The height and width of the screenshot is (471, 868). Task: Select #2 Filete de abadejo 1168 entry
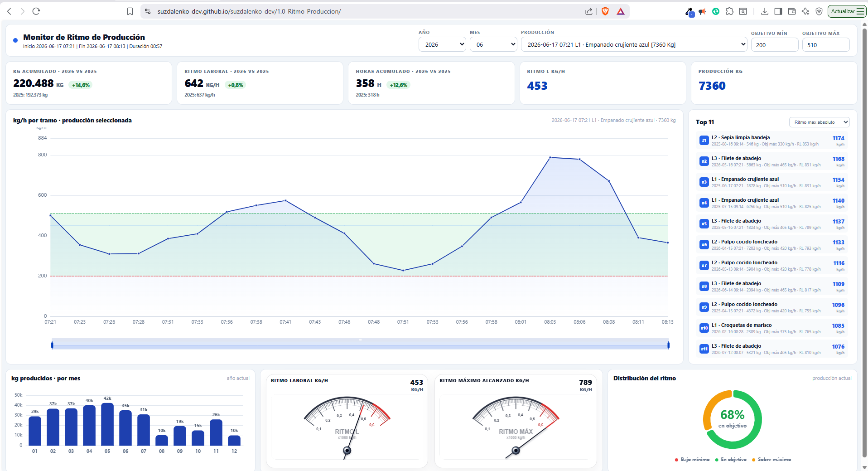coord(772,161)
